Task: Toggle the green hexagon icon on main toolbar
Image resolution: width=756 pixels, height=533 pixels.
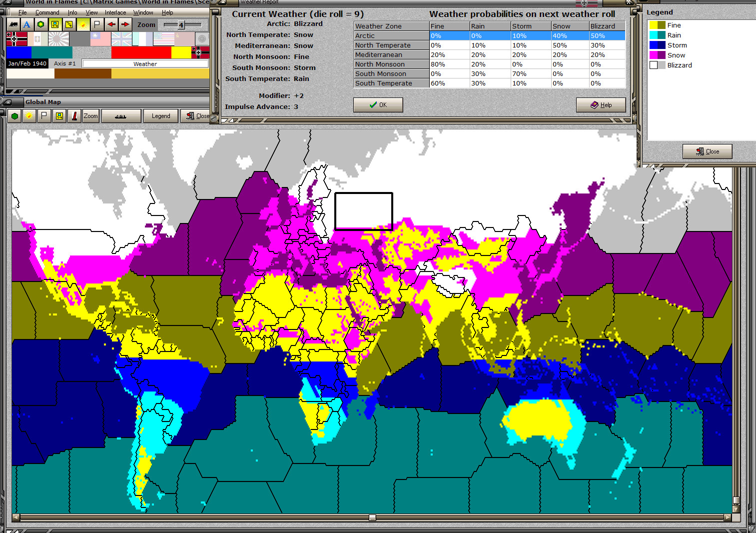Action: click(x=40, y=24)
